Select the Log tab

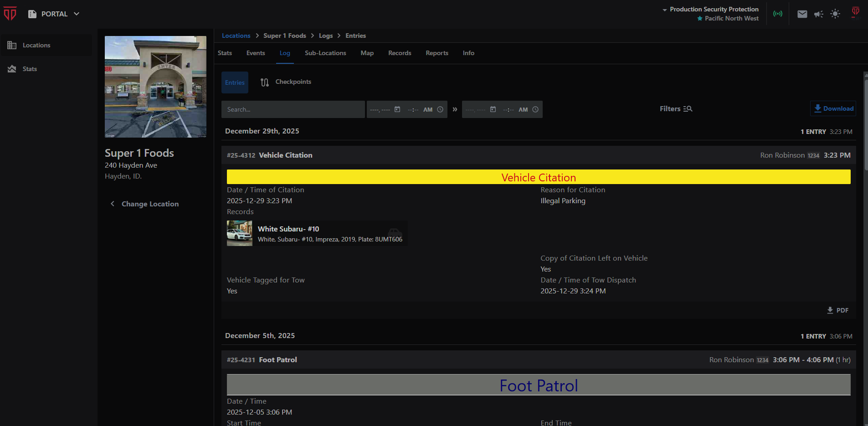tap(285, 53)
